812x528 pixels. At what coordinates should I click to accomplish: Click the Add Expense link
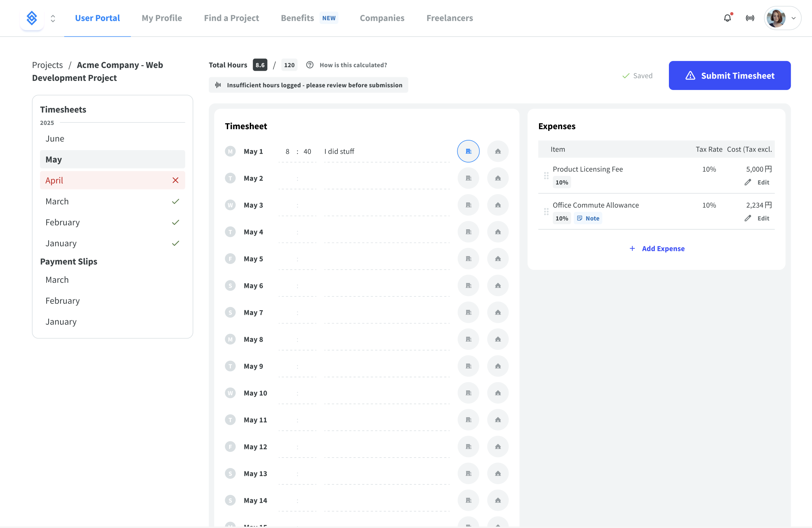(x=657, y=248)
